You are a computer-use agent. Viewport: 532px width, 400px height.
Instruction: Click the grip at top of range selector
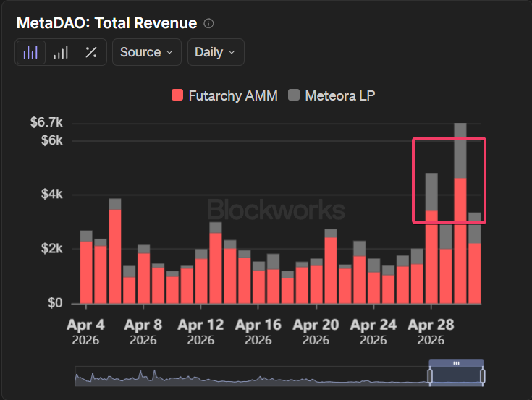tap(456, 363)
